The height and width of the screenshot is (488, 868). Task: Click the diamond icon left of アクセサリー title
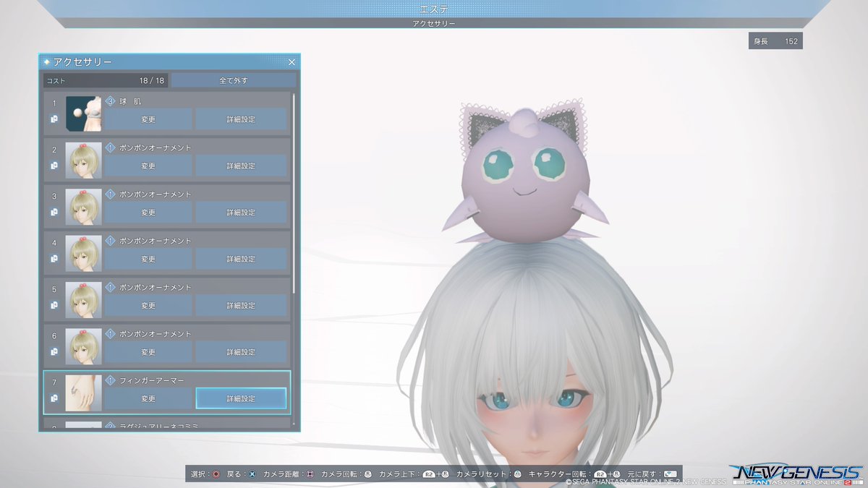(x=47, y=62)
